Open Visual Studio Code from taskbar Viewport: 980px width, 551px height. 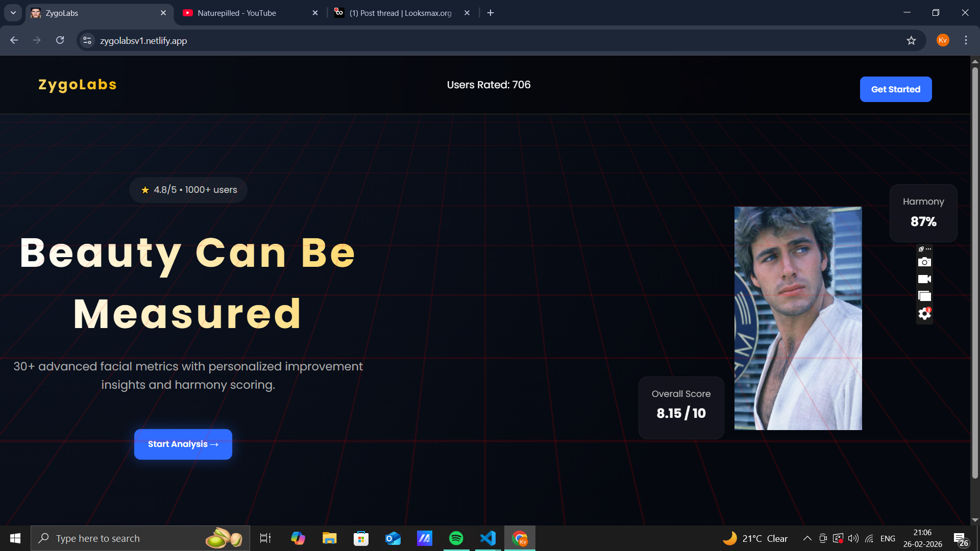pyautogui.click(x=487, y=538)
